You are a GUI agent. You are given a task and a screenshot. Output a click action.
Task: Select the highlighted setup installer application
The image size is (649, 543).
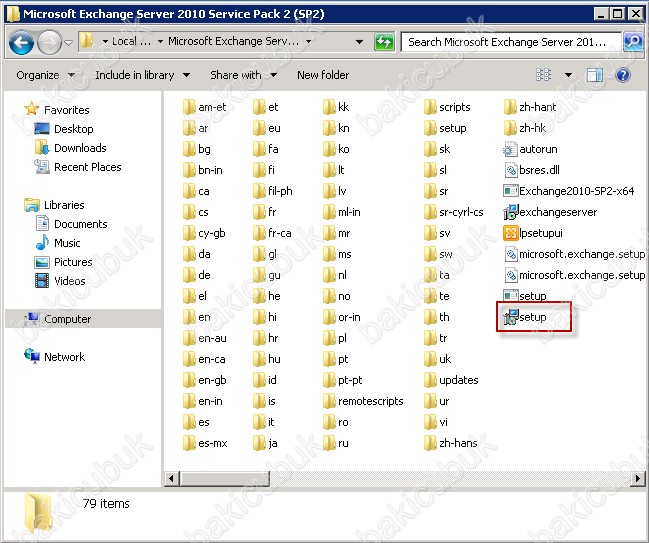point(525,317)
